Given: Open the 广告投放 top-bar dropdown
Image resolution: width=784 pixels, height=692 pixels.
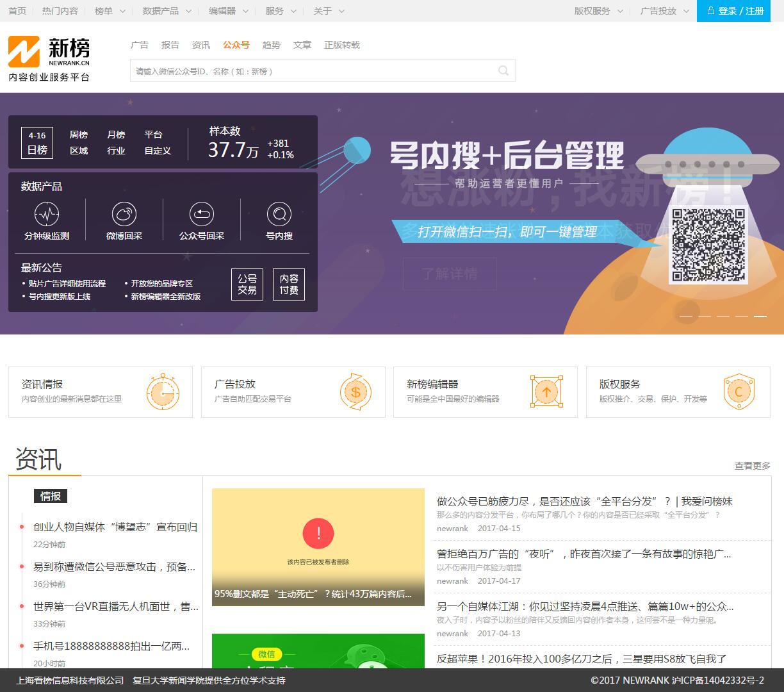Looking at the screenshot, I should coord(665,11).
